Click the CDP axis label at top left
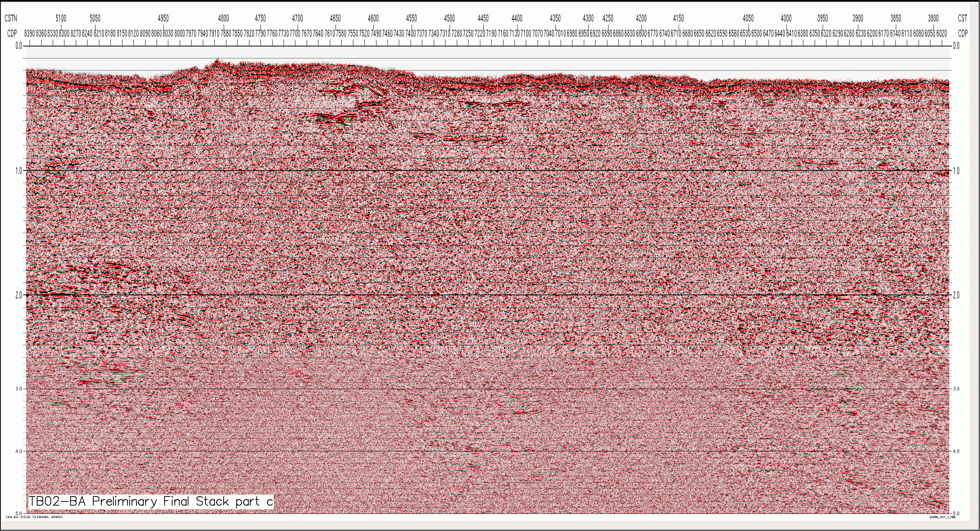Viewport: 980px width, 531px height. coord(12,34)
